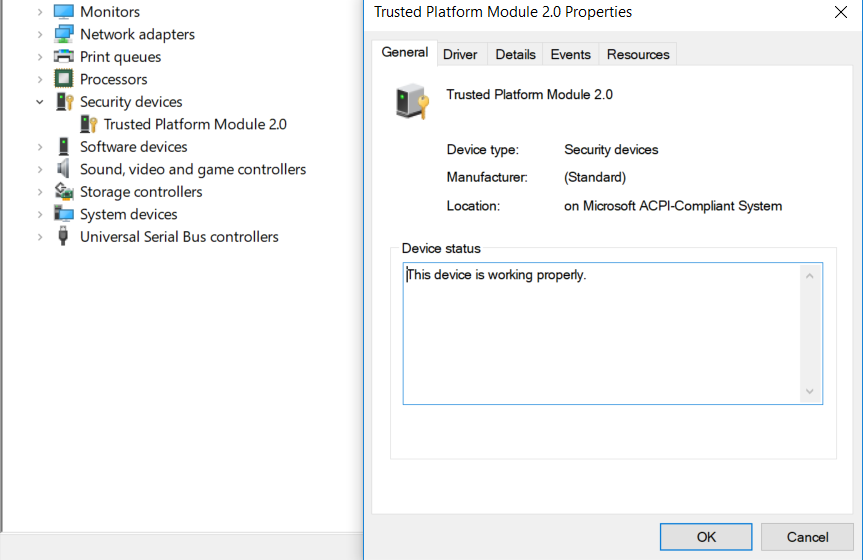Select Universal Serial Bus controllers label

pyautogui.click(x=179, y=237)
